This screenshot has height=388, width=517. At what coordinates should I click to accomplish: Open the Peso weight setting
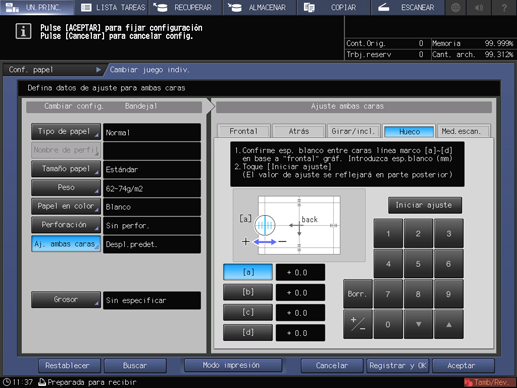[x=66, y=188]
